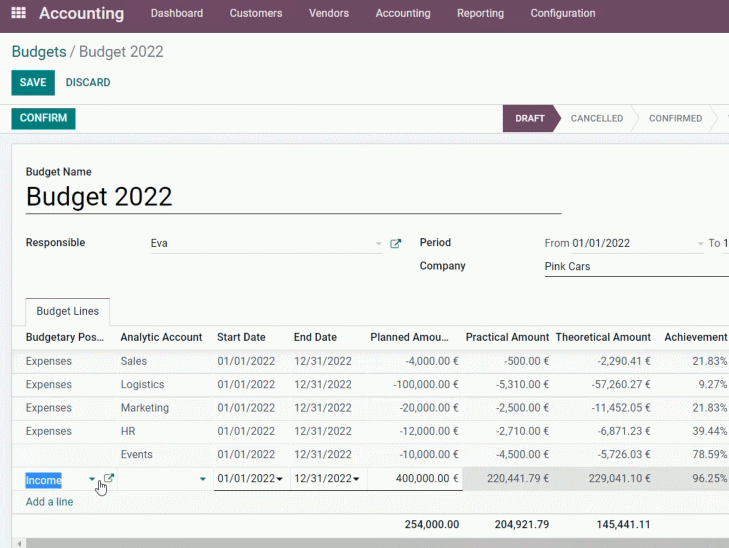The height and width of the screenshot is (548, 729).
Task: Open external link for Responsible Eva
Action: [x=395, y=243]
